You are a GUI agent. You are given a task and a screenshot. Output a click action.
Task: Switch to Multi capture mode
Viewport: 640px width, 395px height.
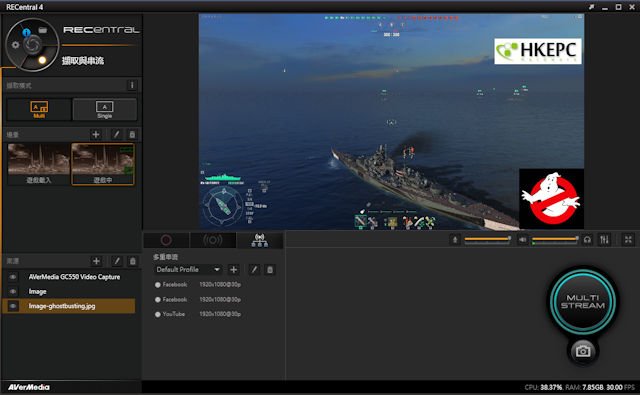point(39,109)
